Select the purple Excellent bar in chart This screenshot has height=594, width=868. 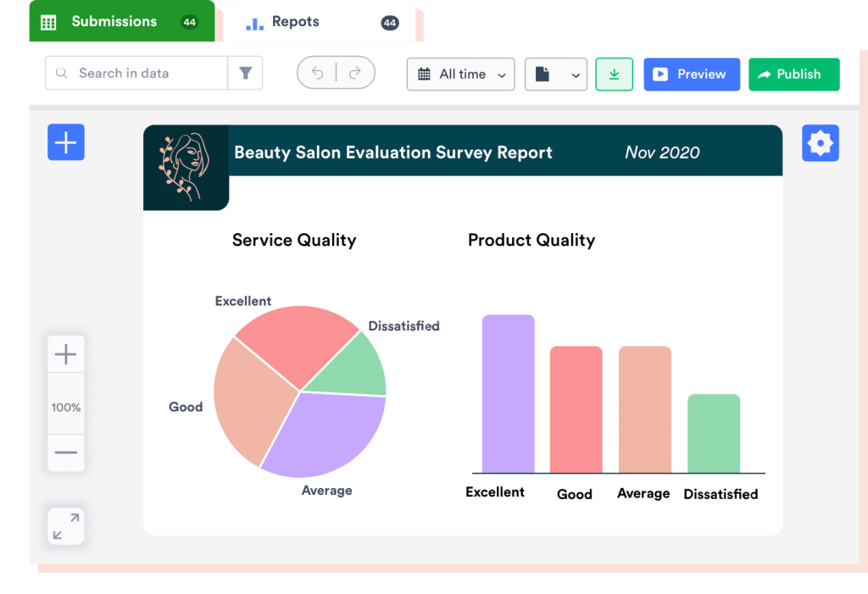pos(508,394)
